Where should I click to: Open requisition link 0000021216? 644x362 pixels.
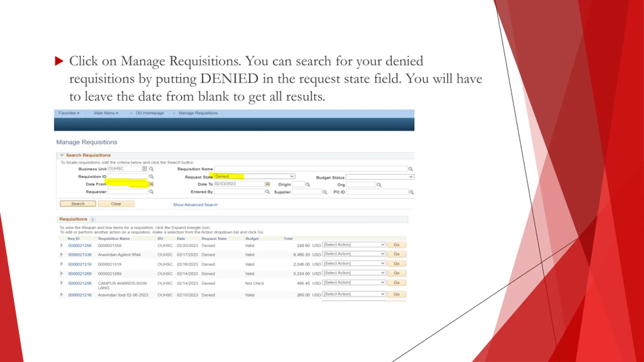[x=80, y=295]
